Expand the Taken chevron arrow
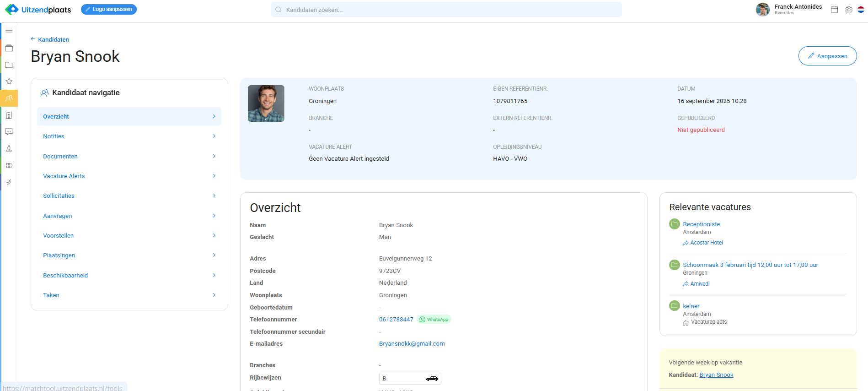Viewport: 868px width, 391px height. click(x=214, y=295)
